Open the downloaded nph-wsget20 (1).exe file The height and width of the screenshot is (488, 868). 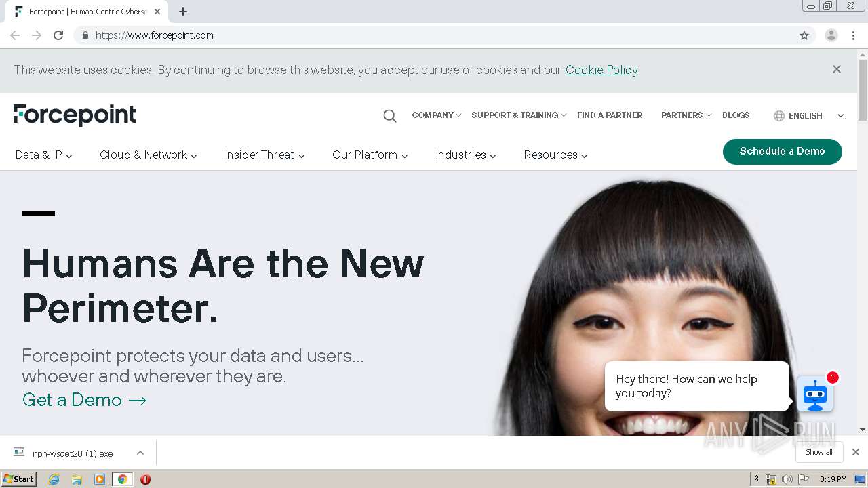coord(72,453)
